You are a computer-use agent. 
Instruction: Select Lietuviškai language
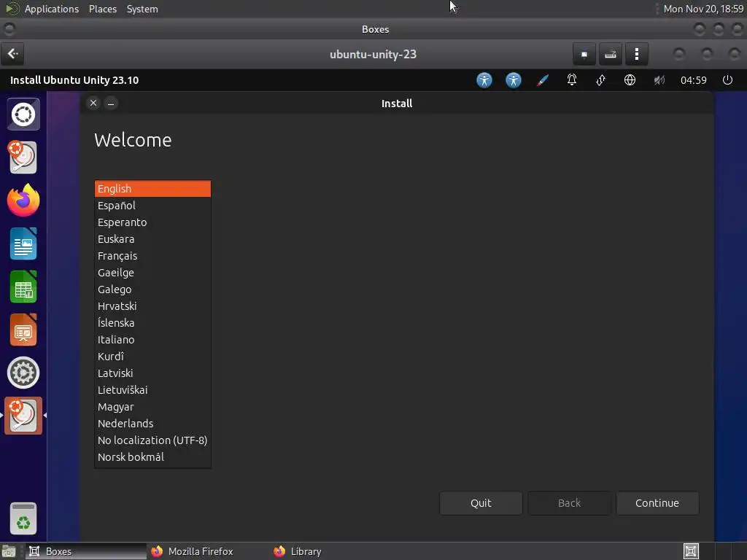152,389
